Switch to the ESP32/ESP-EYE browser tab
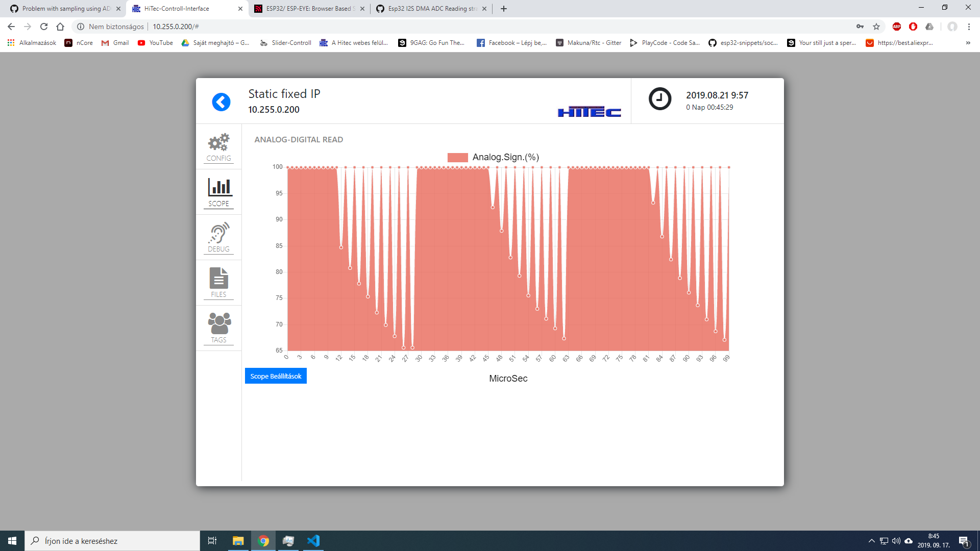The image size is (980, 551). (x=306, y=9)
